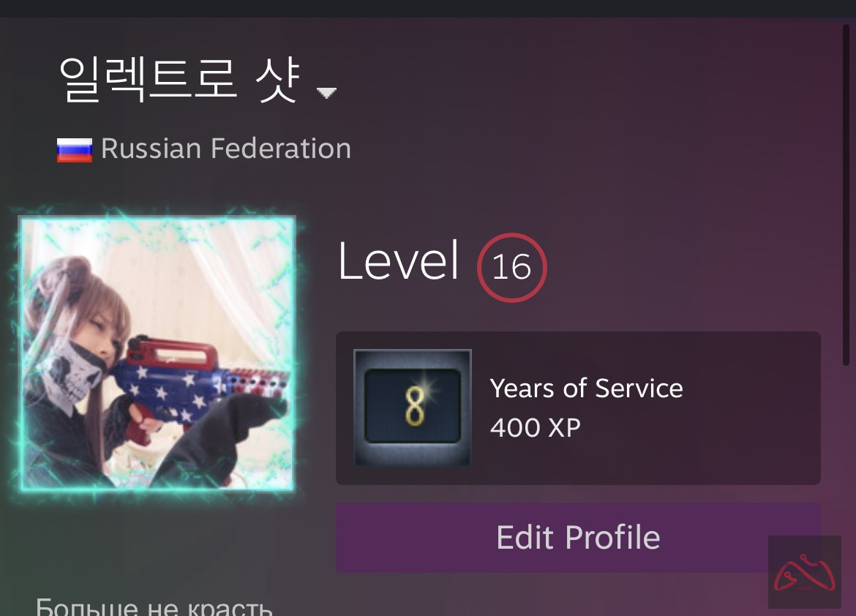Click the word Level next to badge
The height and width of the screenshot is (616, 856).
coord(398,262)
